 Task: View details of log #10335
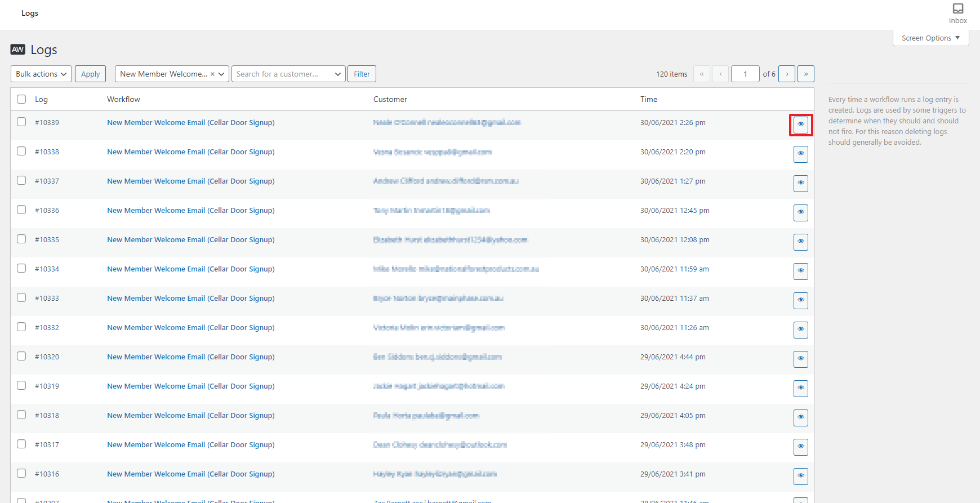pyautogui.click(x=800, y=242)
